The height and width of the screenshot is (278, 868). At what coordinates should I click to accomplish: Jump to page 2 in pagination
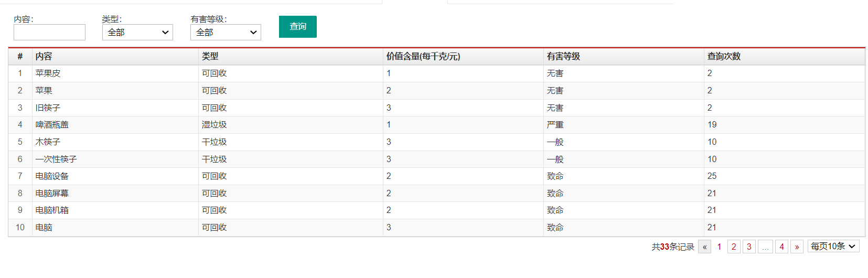(734, 247)
